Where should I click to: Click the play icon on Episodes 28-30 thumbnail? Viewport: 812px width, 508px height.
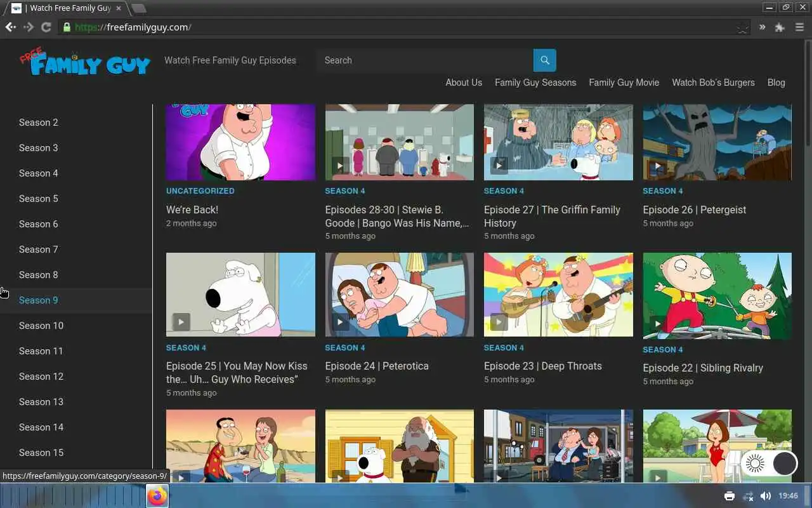tap(340, 166)
